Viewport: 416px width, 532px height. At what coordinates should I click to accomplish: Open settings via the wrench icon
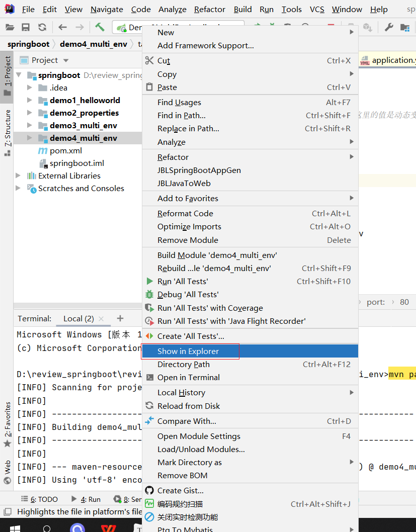[389, 27]
